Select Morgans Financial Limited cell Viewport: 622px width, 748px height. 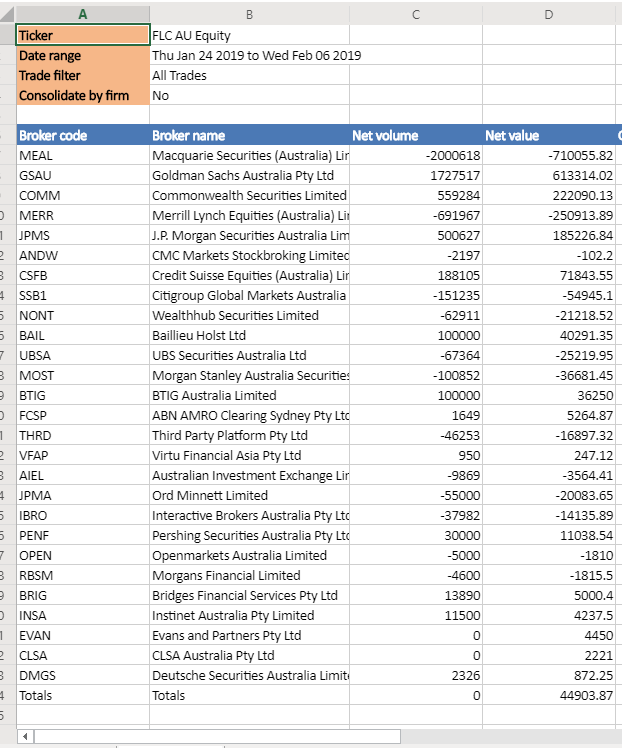click(249, 576)
